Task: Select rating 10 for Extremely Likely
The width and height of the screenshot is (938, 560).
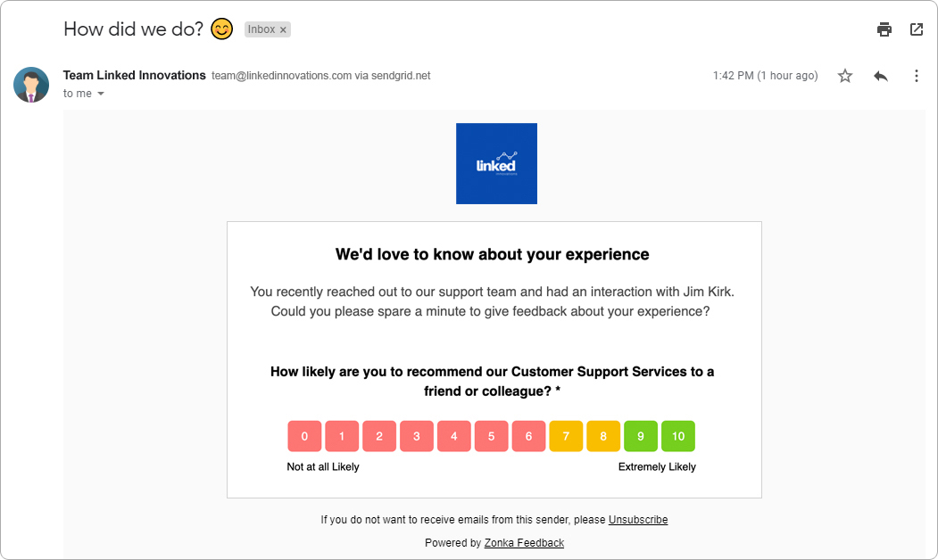Action: [677, 436]
